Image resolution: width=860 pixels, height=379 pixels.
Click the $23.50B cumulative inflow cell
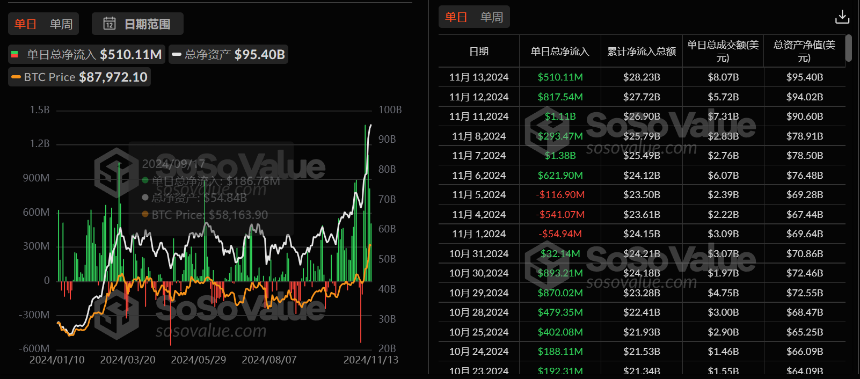pos(641,195)
